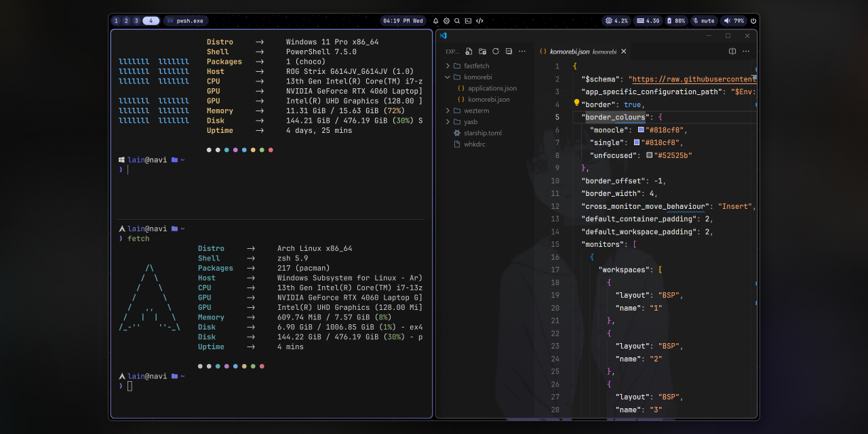Click the pwsh.exe active window label

tap(186, 21)
